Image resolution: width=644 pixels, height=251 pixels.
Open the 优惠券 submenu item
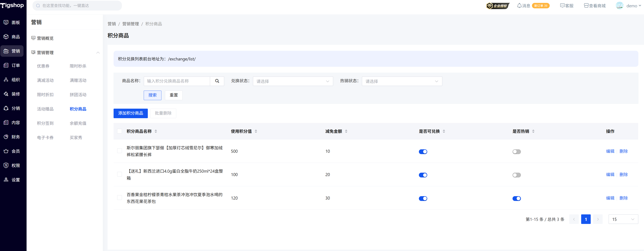[x=43, y=66]
